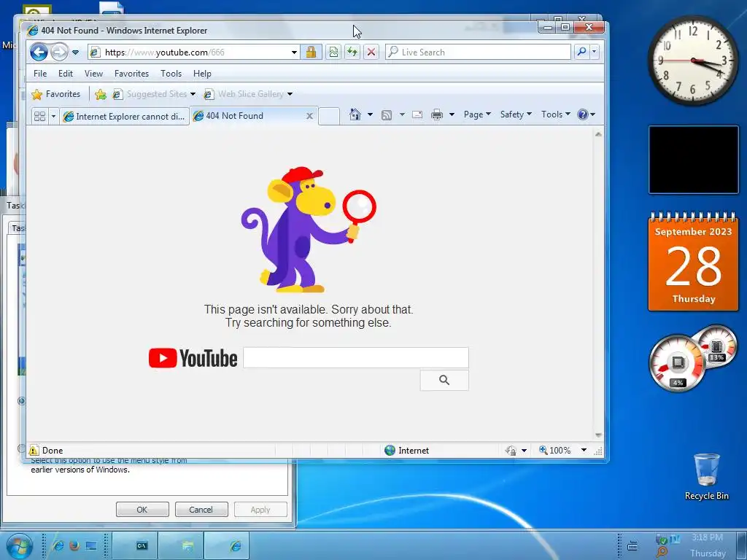The height and width of the screenshot is (560, 747).
Task: Open the Tools menu in menu bar
Action: click(x=171, y=74)
